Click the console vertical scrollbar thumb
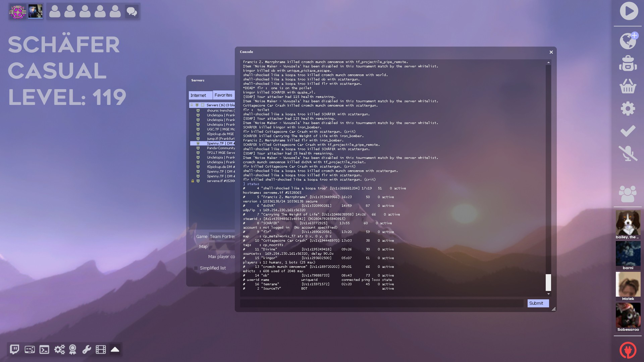 (x=548, y=282)
